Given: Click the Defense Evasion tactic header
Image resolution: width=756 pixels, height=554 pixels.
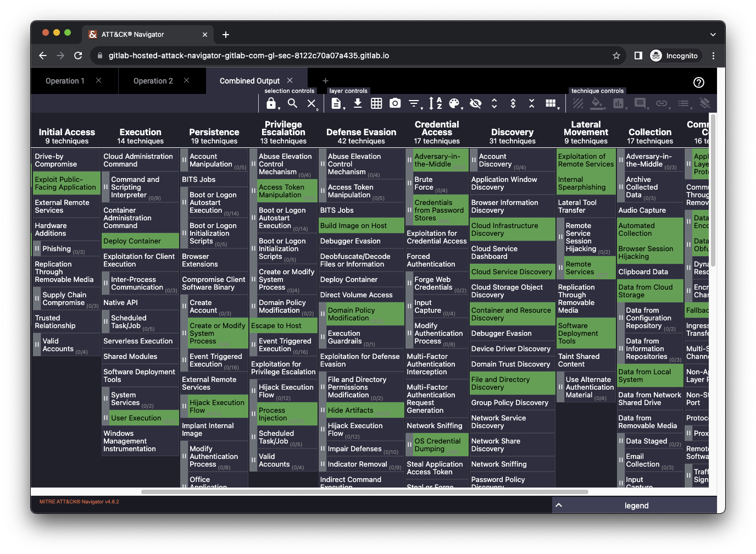Looking at the screenshot, I should [x=361, y=132].
